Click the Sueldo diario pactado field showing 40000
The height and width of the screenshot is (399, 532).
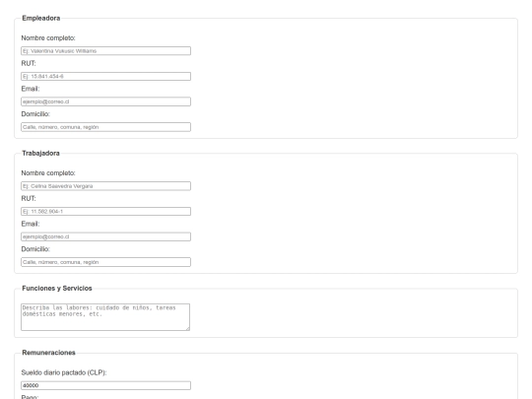tap(105, 385)
